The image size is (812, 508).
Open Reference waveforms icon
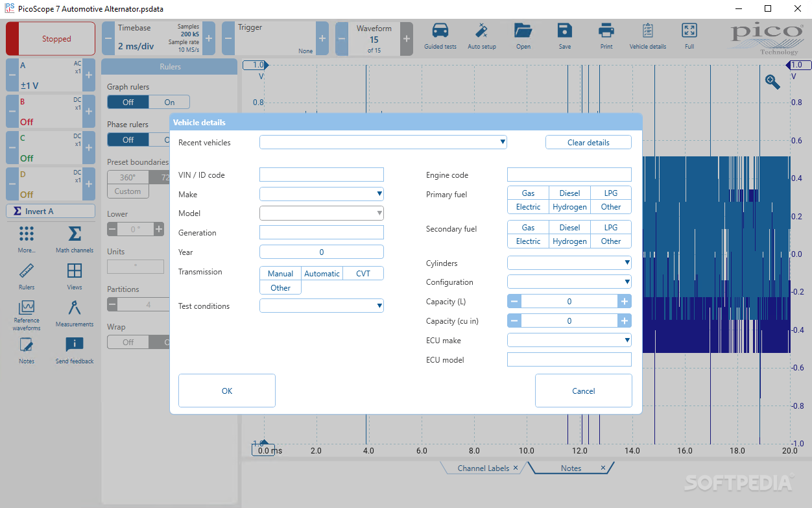tap(27, 308)
